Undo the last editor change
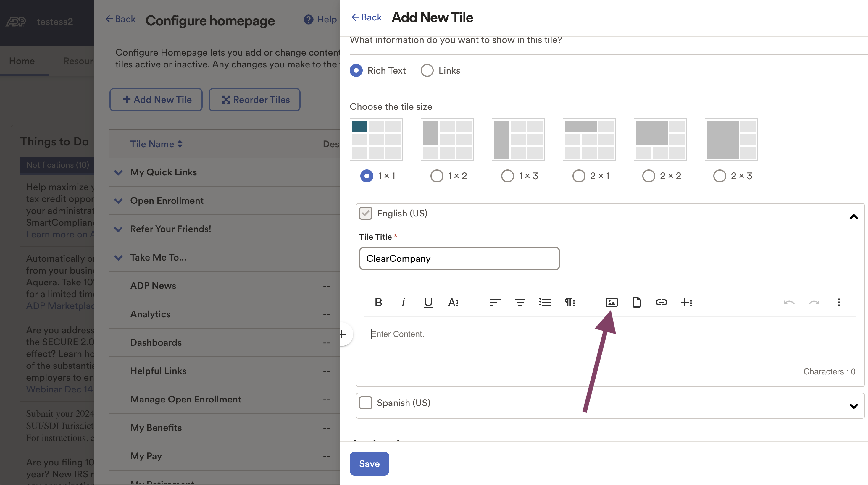The width and height of the screenshot is (868, 485). [x=789, y=302]
